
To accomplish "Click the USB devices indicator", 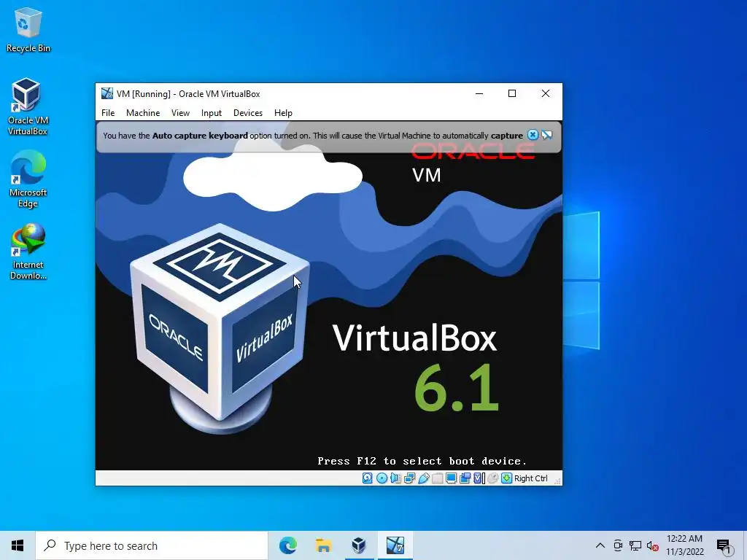I will click(424, 478).
